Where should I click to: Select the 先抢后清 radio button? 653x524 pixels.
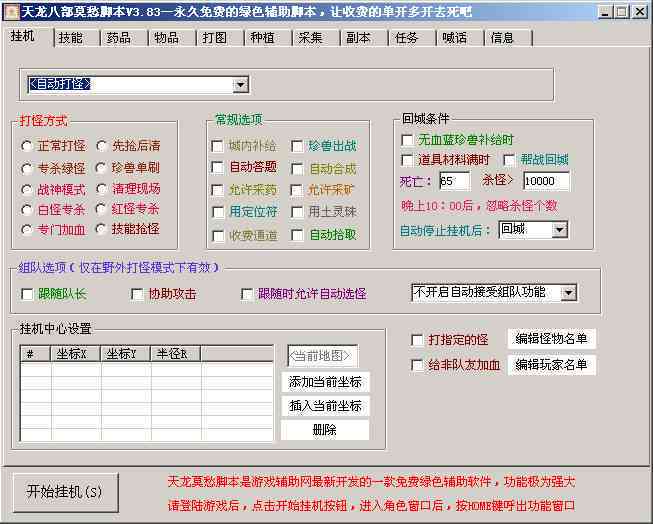click(x=102, y=146)
